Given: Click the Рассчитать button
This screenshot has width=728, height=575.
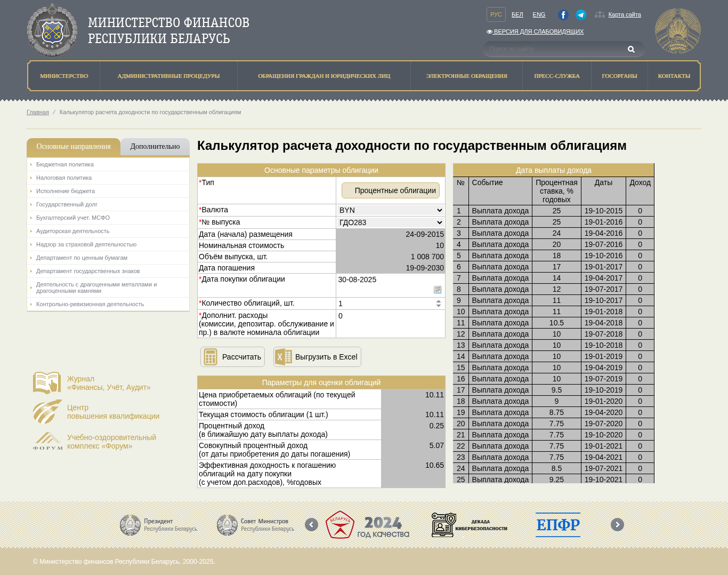Looking at the screenshot, I should coord(232,357).
